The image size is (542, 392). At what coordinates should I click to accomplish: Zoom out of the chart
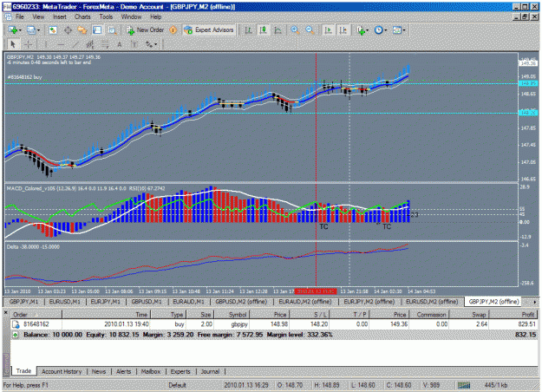(310, 30)
